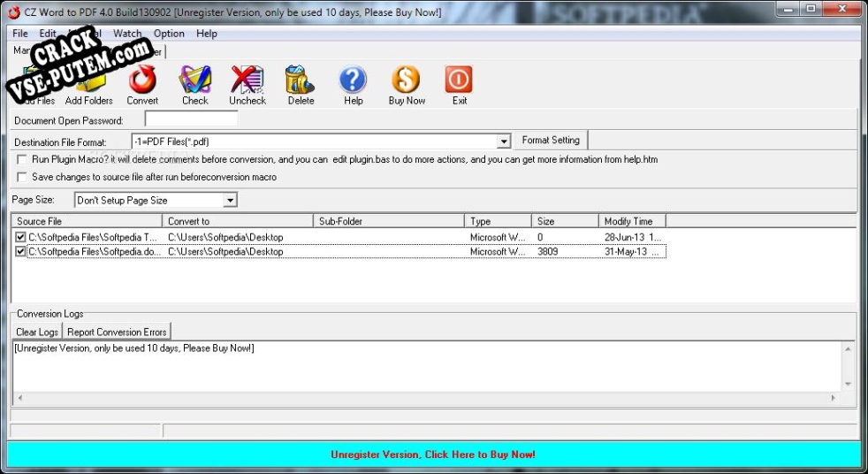Click Report Conversion Errors button

coord(117,332)
